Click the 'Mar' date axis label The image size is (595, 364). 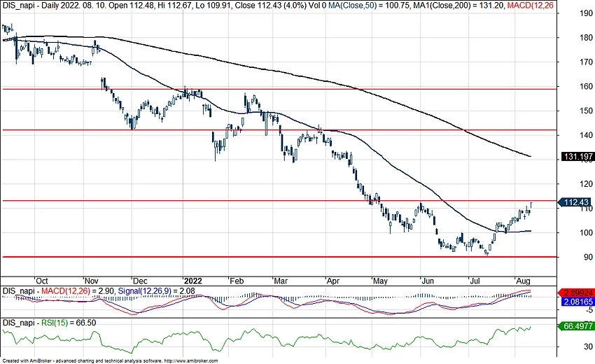point(281,281)
